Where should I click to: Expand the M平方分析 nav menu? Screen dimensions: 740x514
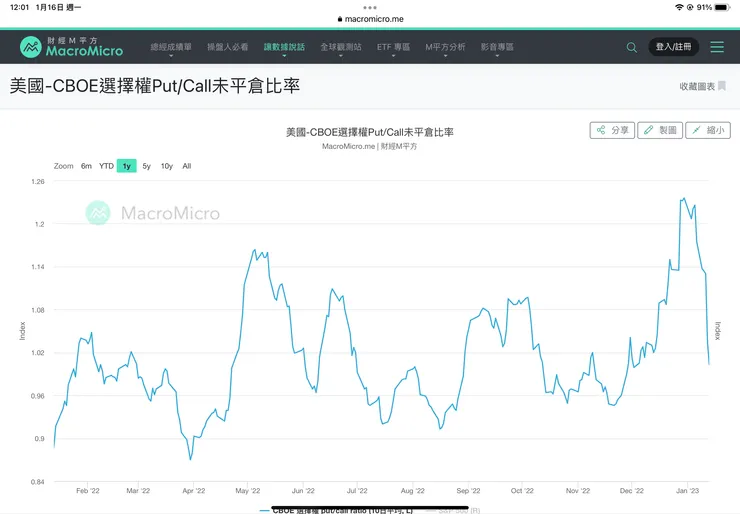445,47
